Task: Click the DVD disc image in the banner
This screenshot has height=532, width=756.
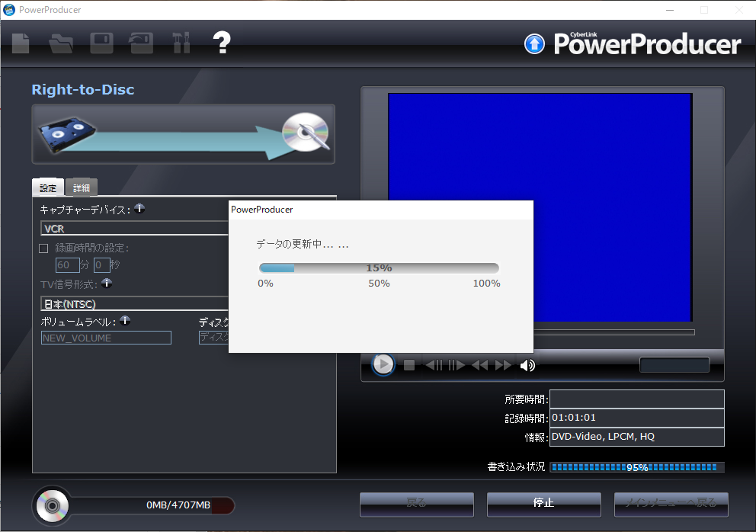Action: point(306,132)
